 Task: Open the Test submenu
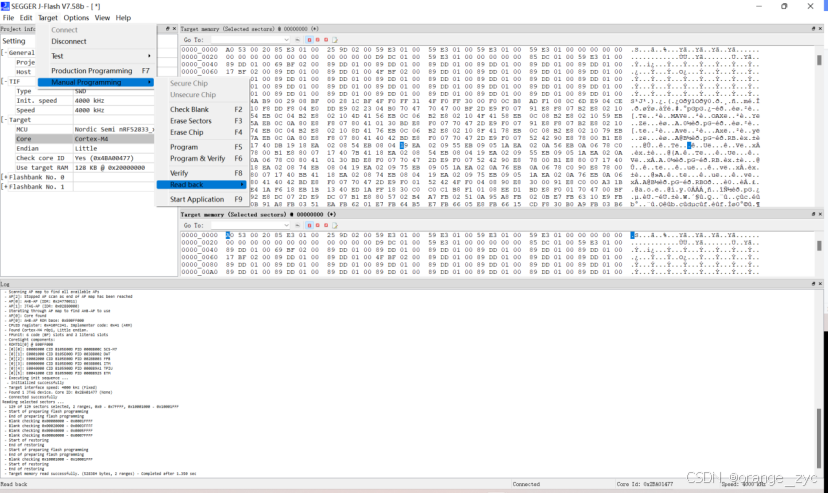[96, 56]
